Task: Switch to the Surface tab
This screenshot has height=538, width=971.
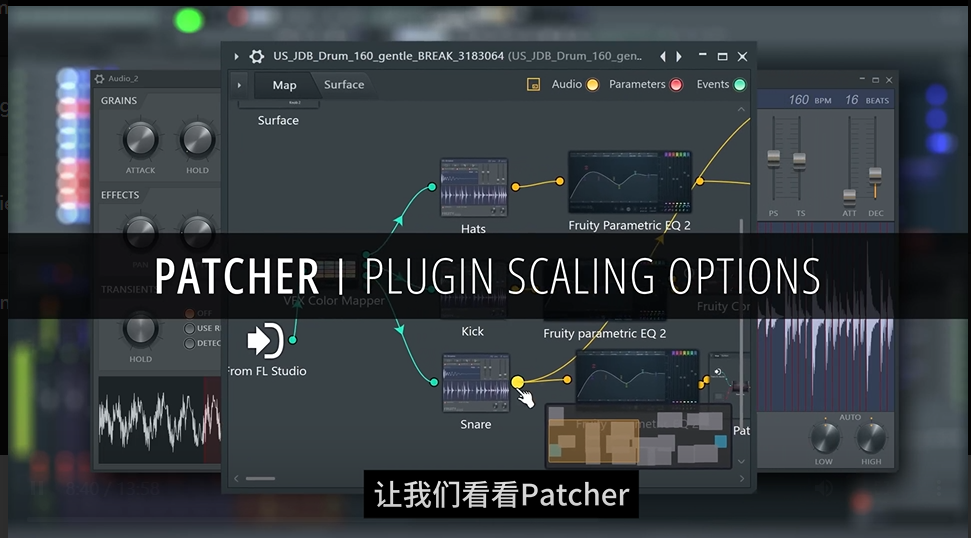Action: (x=344, y=85)
